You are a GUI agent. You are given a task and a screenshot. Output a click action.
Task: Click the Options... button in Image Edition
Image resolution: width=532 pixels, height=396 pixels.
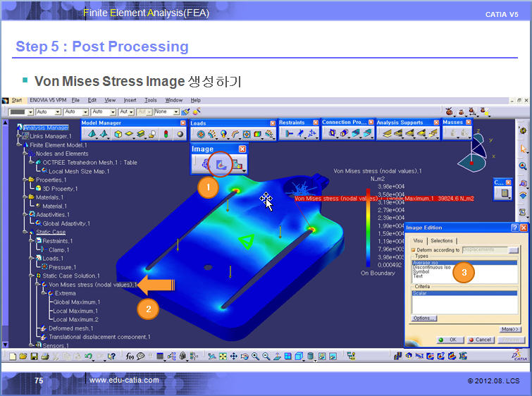coord(423,318)
